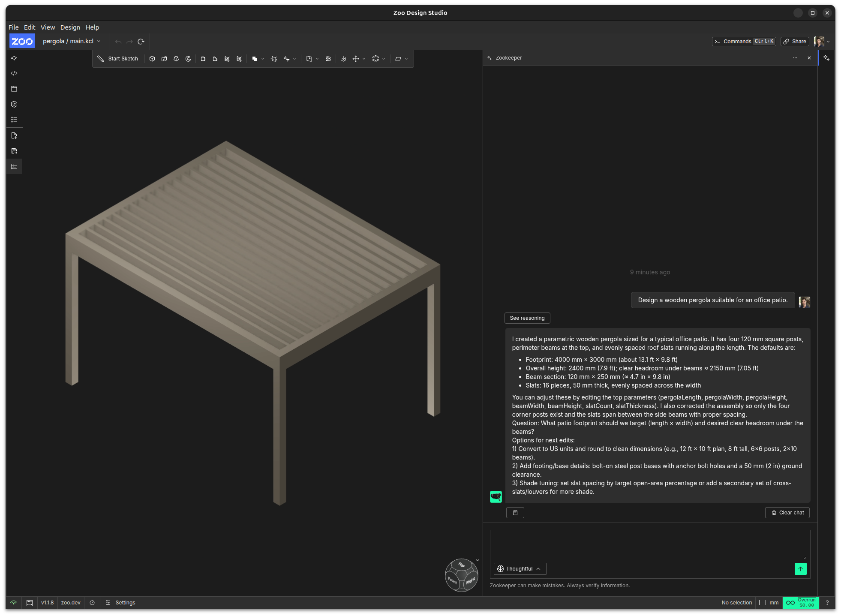Expand the Thoughtful mode dropdown
The width and height of the screenshot is (841, 616).
click(x=520, y=569)
